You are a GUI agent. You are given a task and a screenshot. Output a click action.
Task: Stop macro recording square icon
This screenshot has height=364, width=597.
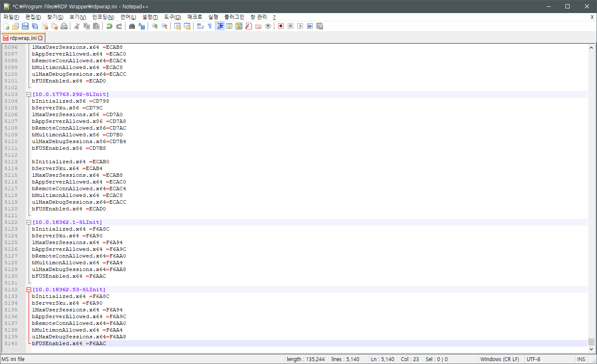(290, 26)
